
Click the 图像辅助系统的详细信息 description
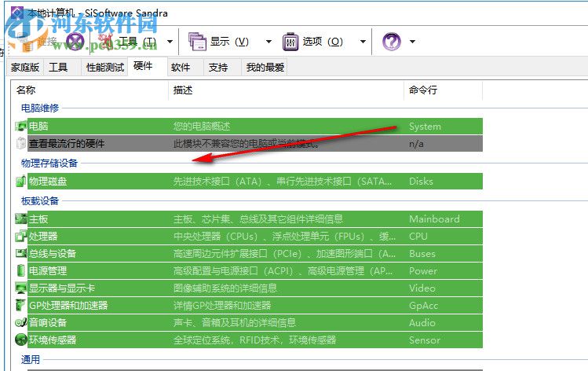pyautogui.click(x=225, y=288)
